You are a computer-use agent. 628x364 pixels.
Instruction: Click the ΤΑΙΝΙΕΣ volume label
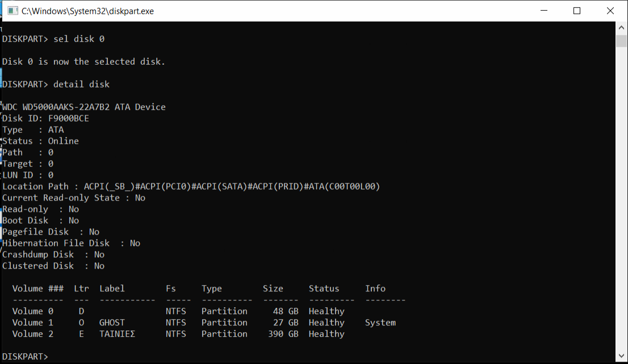click(117, 334)
